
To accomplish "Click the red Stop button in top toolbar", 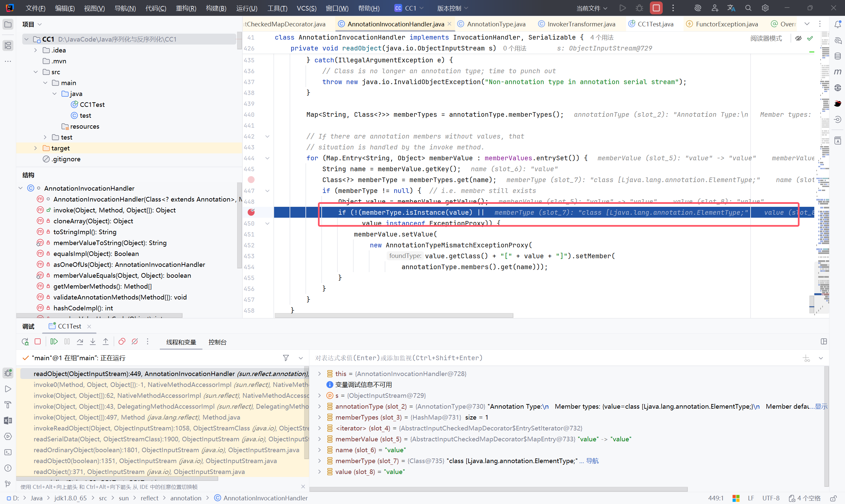I will [656, 8].
